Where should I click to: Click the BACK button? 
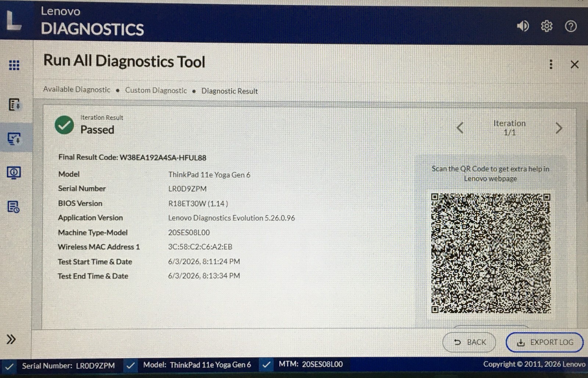coord(469,342)
